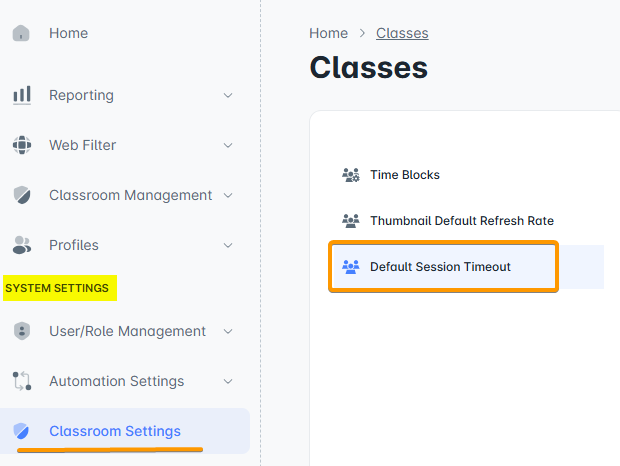Click the Classes breadcrumb link
Image resolution: width=620 pixels, height=466 pixels.
402,33
